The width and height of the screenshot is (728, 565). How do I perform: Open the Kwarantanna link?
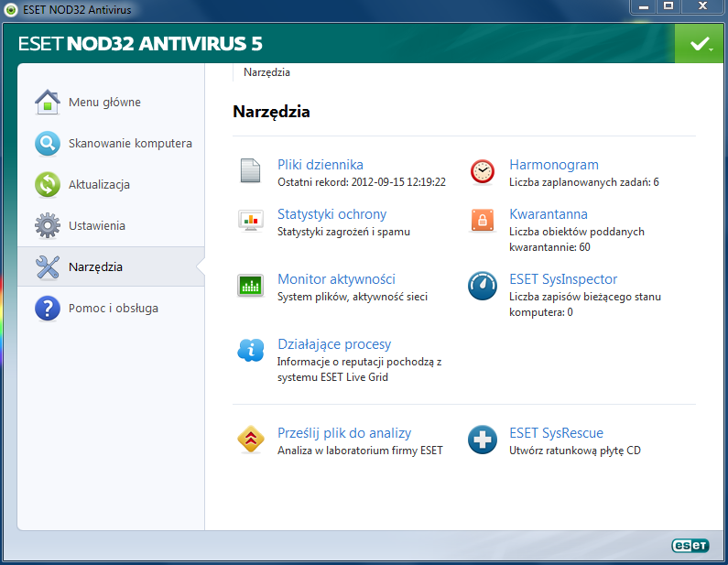[x=549, y=214]
